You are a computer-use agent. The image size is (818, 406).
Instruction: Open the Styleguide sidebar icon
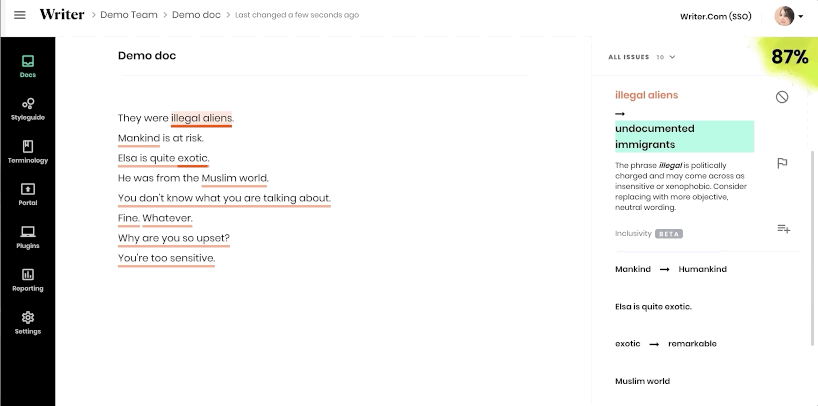tap(28, 108)
